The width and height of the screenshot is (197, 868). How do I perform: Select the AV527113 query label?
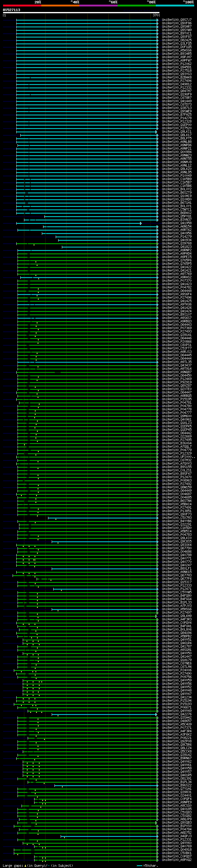pos(11,10)
